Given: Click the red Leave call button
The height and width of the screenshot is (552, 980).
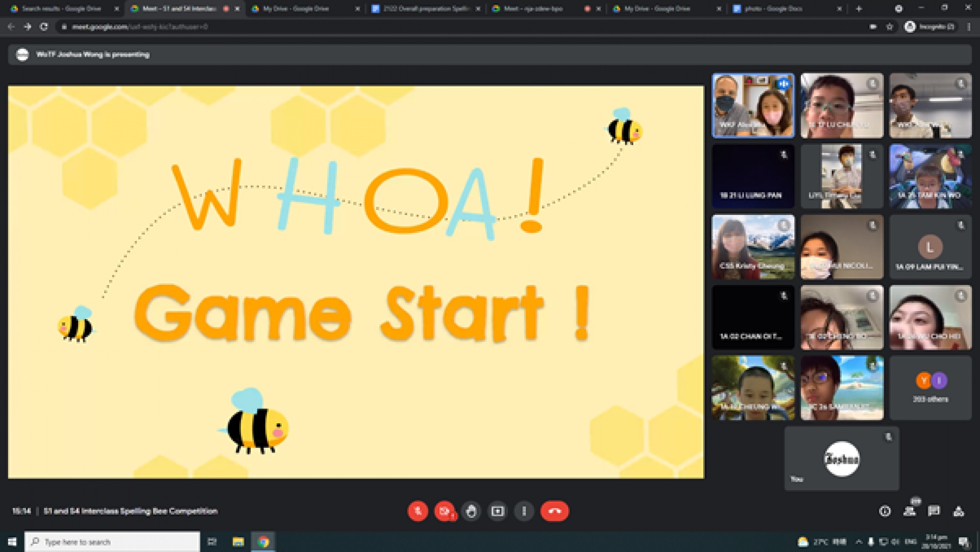Looking at the screenshot, I should tap(554, 511).
